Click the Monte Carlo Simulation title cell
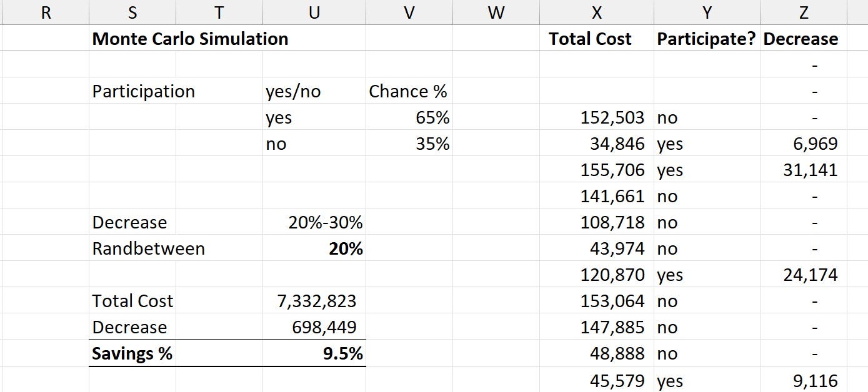868x392 pixels. pos(190,39)
